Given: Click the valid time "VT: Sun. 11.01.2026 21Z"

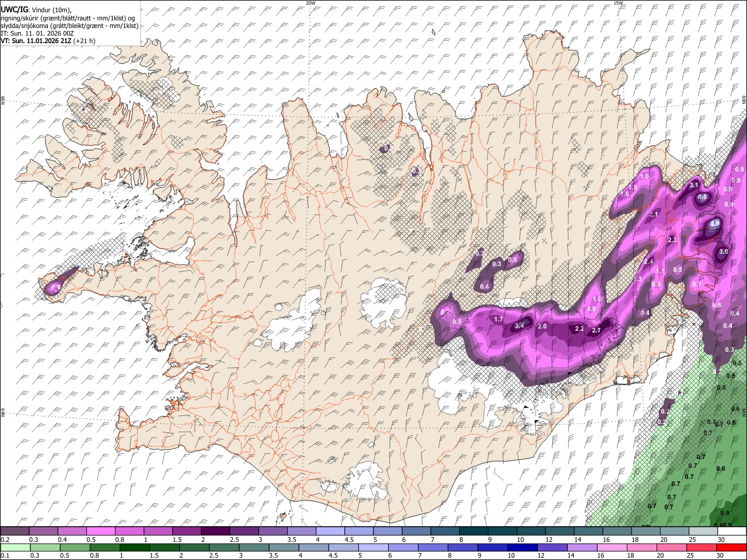Looking at the screenshot, I should click(36, 41).
